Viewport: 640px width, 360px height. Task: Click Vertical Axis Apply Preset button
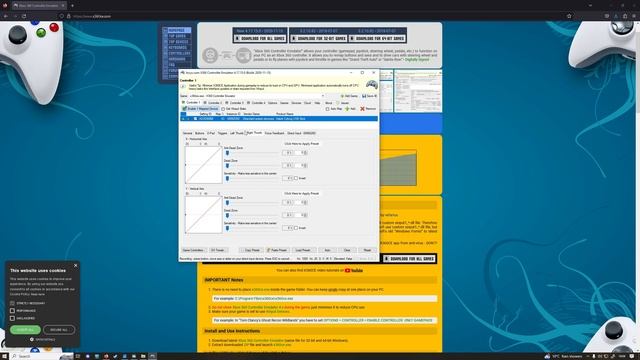301,193
